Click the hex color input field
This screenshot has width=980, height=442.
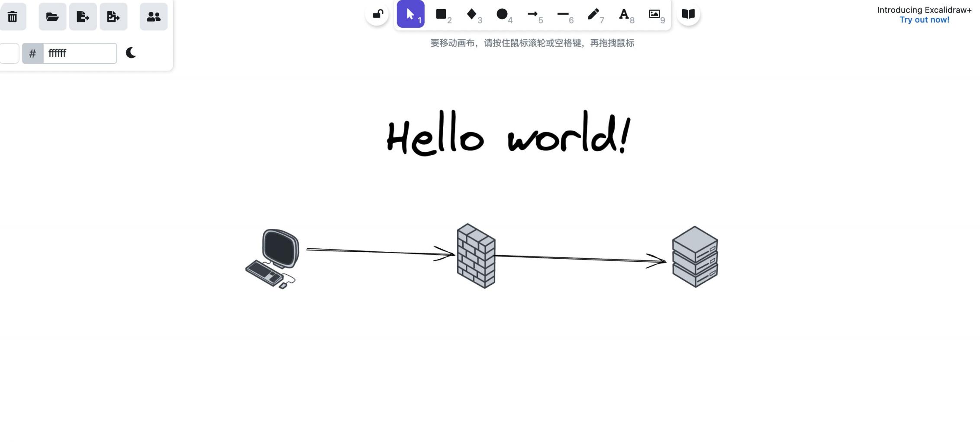pos(80,53)
